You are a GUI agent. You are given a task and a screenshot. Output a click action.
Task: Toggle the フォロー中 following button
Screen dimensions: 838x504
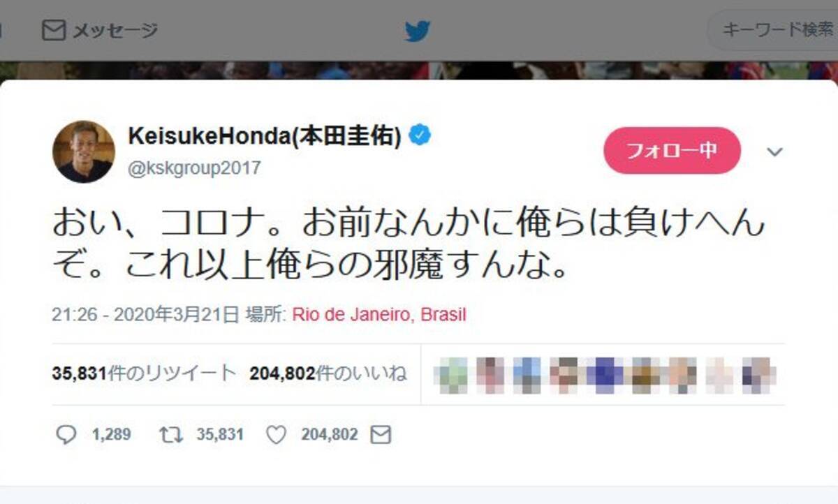click(x=672, y=151)
